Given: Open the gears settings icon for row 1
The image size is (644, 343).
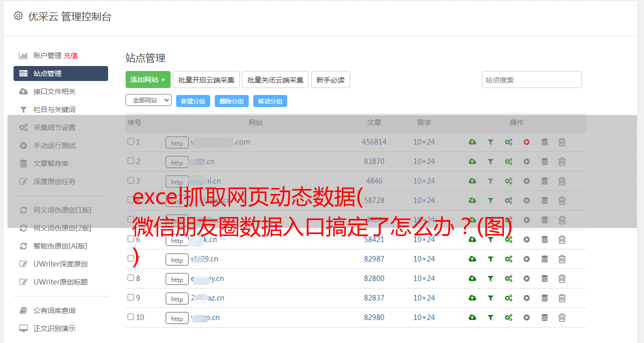Looking at the screenshot, I should [508, 142].
